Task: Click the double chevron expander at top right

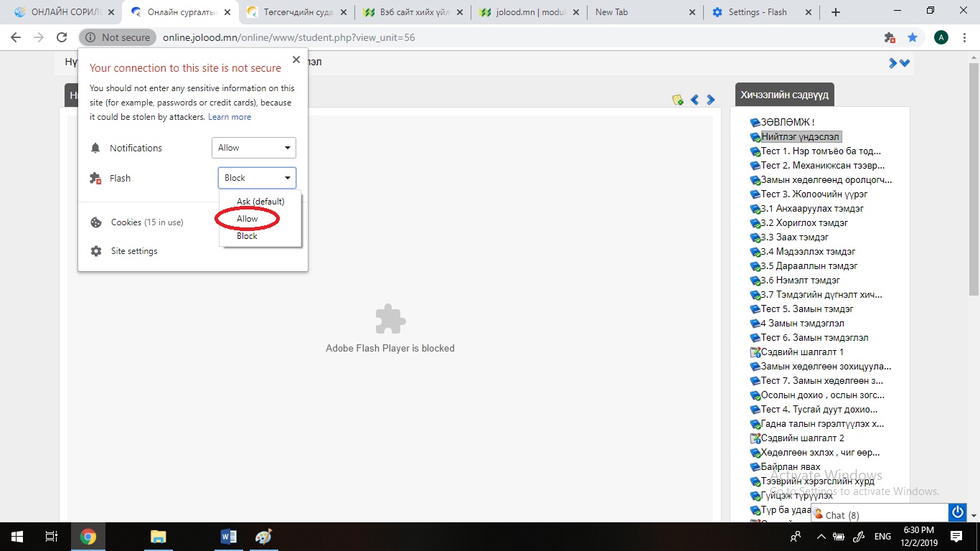Action: click(899, 63)
